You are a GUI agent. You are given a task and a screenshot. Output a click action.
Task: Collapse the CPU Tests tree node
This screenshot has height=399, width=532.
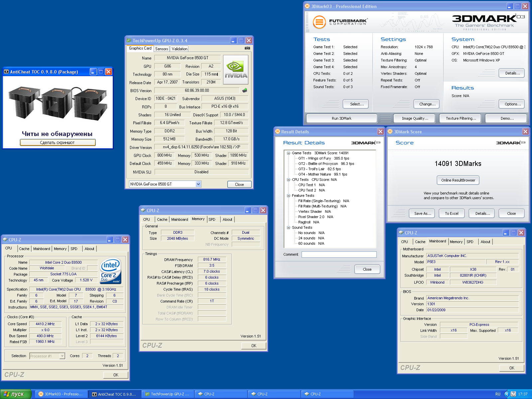(289, 180)
